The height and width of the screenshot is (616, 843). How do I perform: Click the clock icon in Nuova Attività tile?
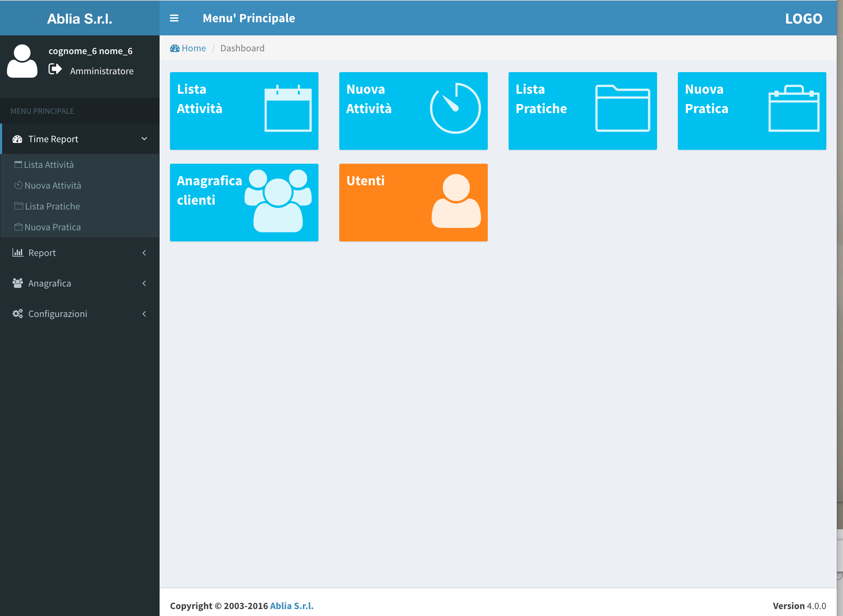click(x=455, y=109)
